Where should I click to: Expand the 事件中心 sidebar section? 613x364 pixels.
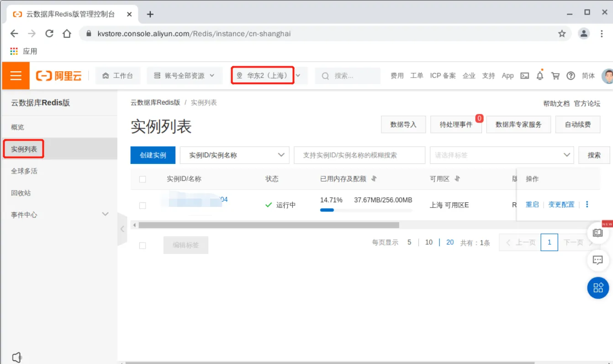tap(59, 215)
